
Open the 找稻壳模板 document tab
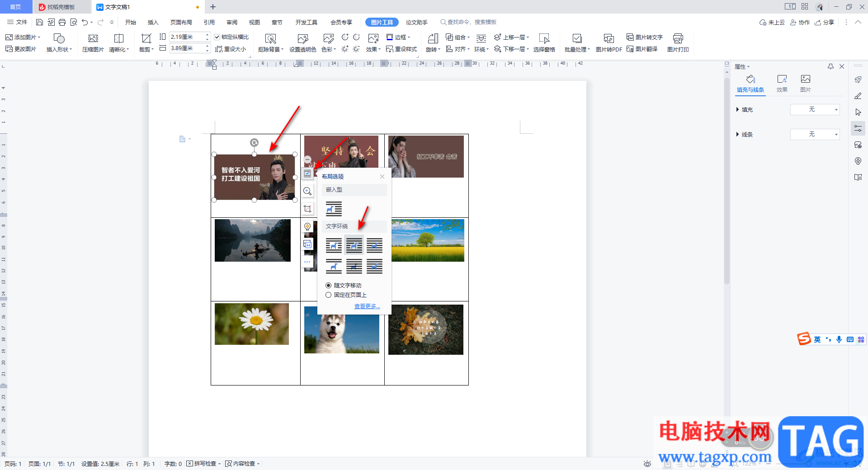(x=61, y=7)
